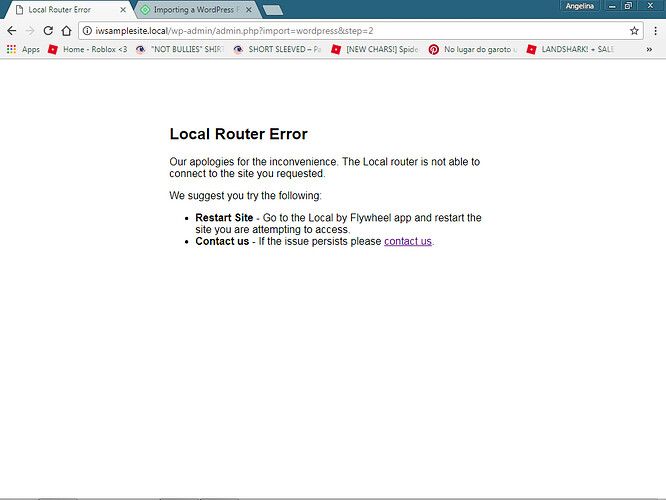This screenshot has width=666, height=500.
Task: Click the 'Local Router Error' heading
Action: [238, 134]
